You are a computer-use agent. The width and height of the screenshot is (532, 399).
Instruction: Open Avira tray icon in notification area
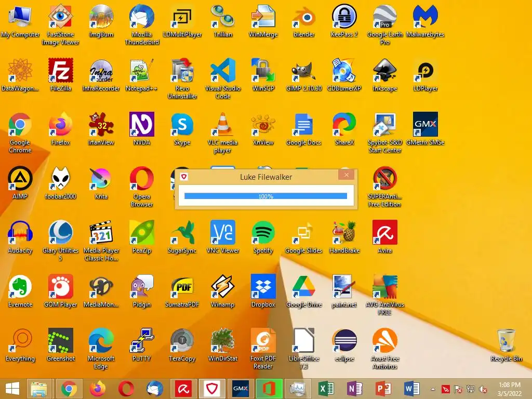coord(445,389)
